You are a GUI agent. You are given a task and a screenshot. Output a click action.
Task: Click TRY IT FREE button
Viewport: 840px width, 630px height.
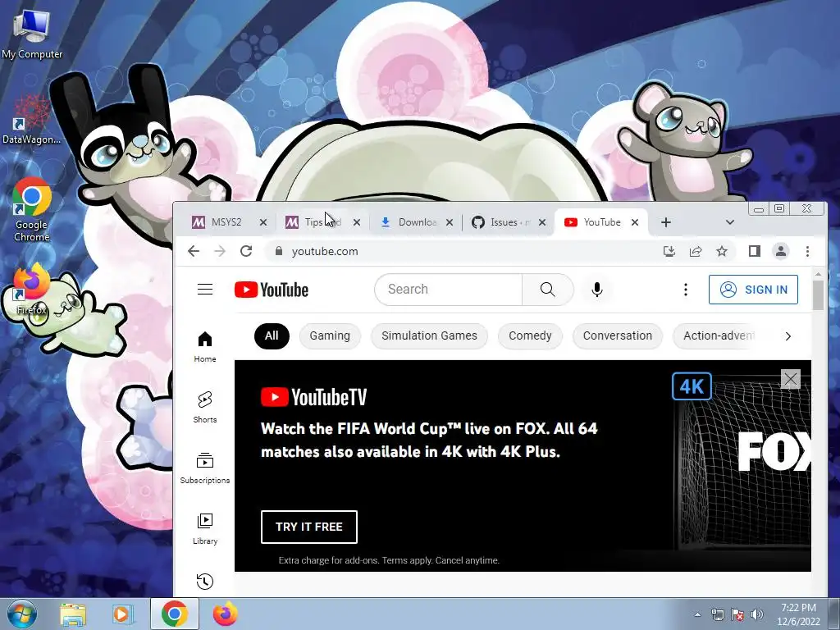pos(309,527)
